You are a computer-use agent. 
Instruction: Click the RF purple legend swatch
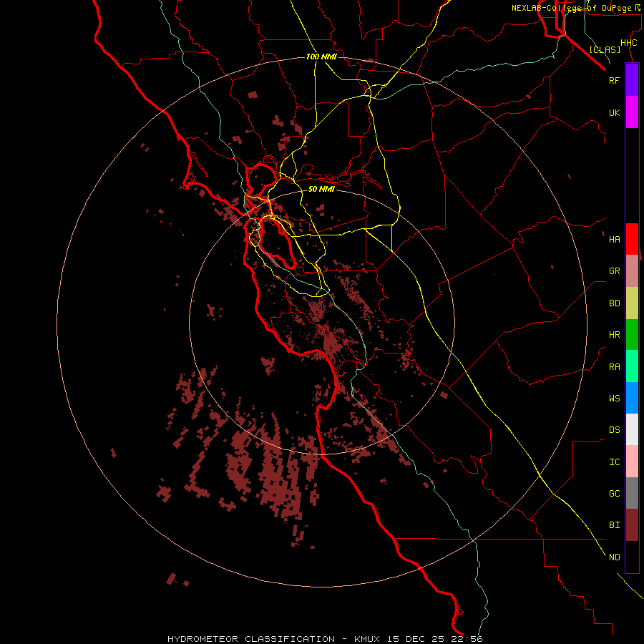632,80
